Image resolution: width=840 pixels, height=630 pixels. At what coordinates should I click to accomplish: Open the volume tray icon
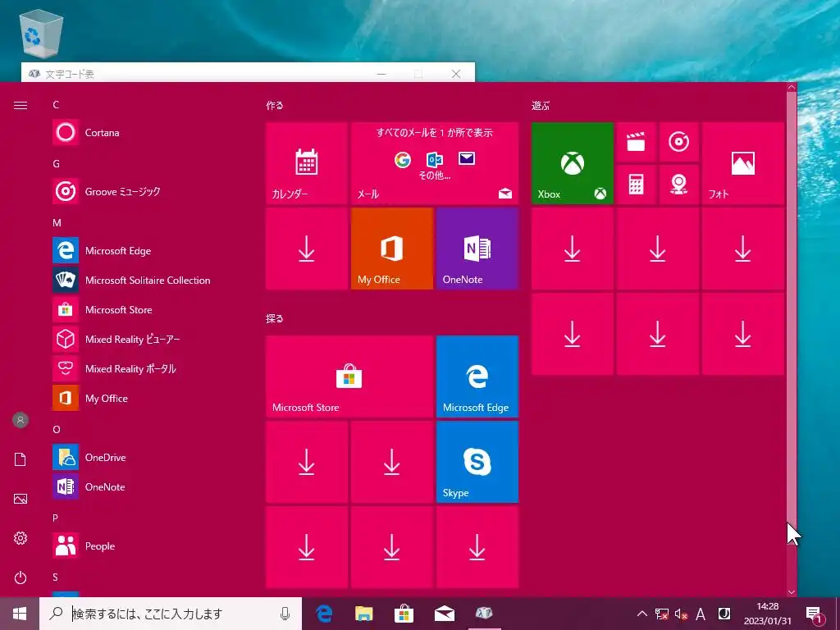(681, 614)
